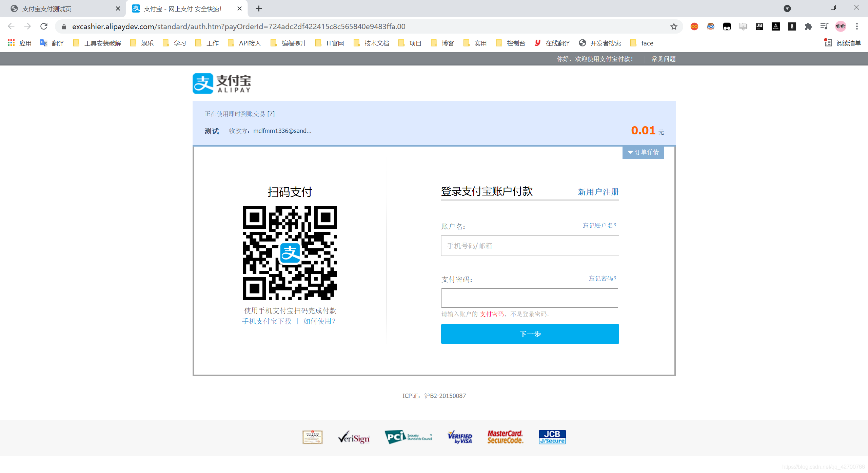Open the red infinity extension icon

point(694,26)
